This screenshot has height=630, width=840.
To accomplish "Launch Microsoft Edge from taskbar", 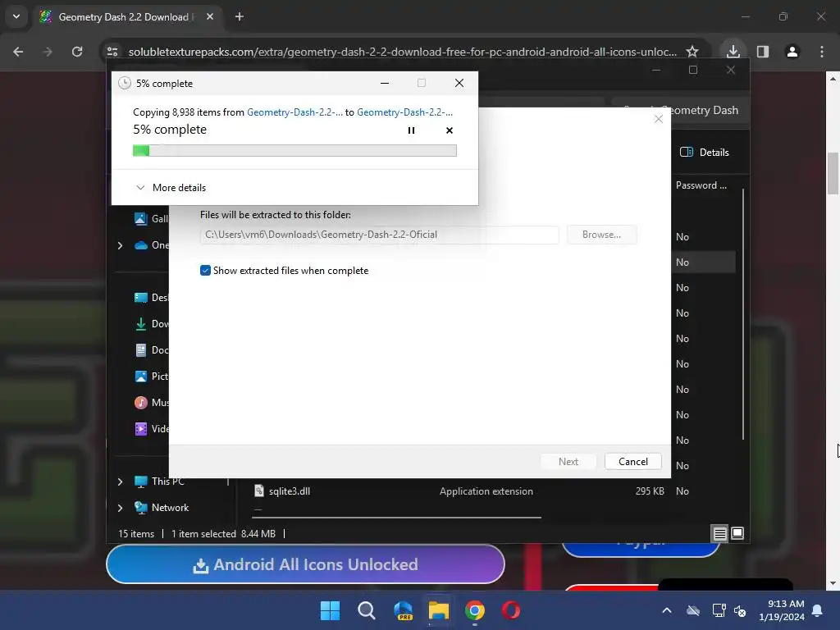I will coord(403,610).
